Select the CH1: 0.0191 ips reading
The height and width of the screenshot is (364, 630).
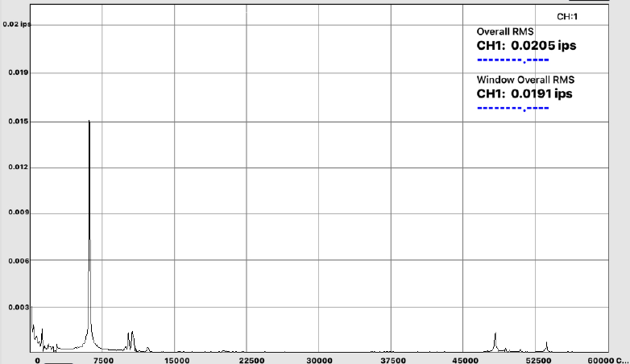[524, 94]
